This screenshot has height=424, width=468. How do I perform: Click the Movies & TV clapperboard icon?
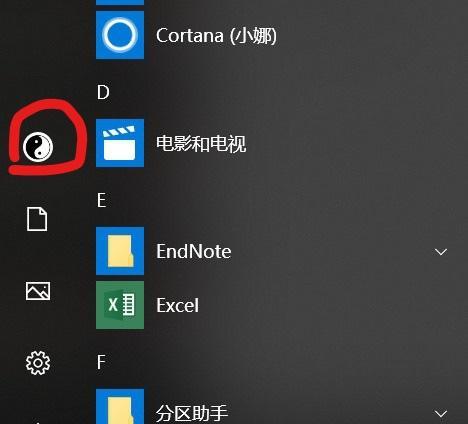120,143
